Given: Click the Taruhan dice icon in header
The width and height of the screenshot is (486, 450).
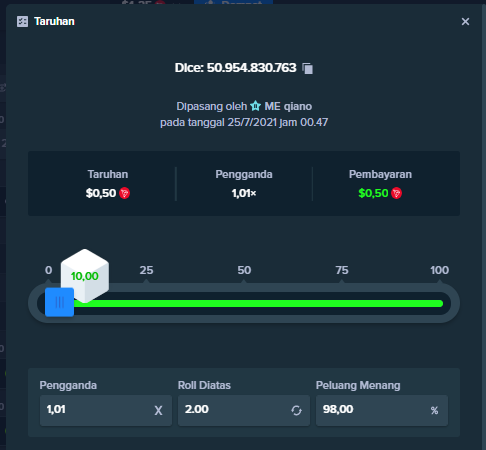Looking at the screenshot, I should 22,22.
